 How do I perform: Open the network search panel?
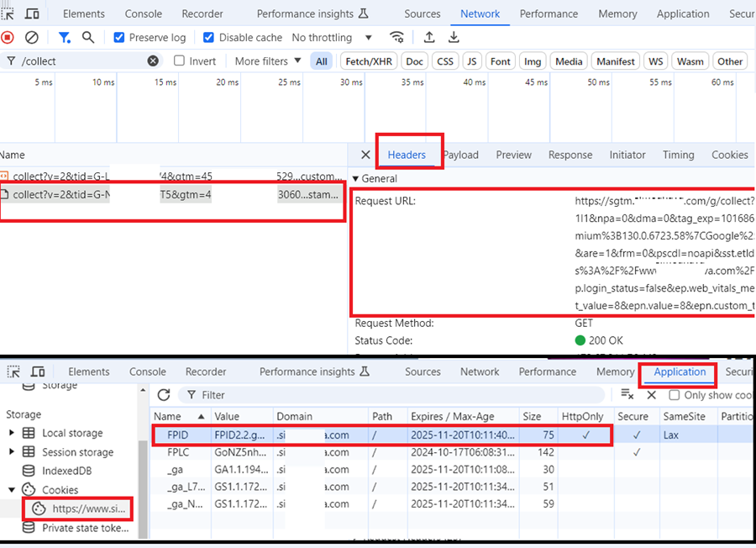point(87,37)
